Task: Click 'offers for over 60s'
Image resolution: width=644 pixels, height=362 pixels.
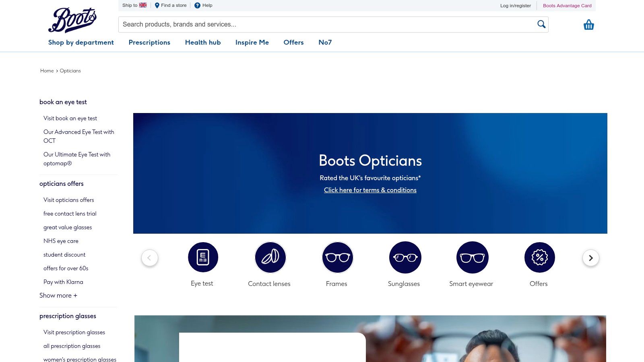Action: tap(66, 268)
